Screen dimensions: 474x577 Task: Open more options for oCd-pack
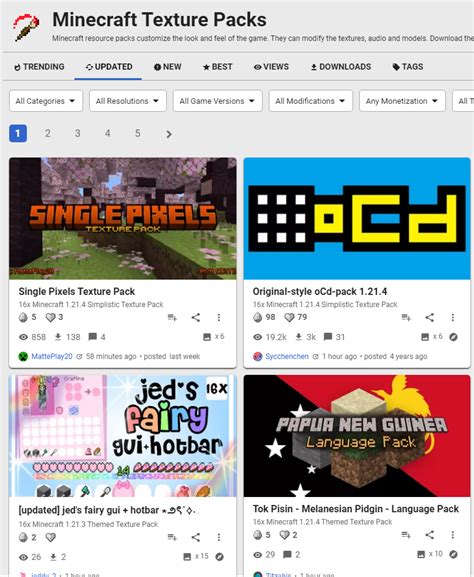click(453, 317)
